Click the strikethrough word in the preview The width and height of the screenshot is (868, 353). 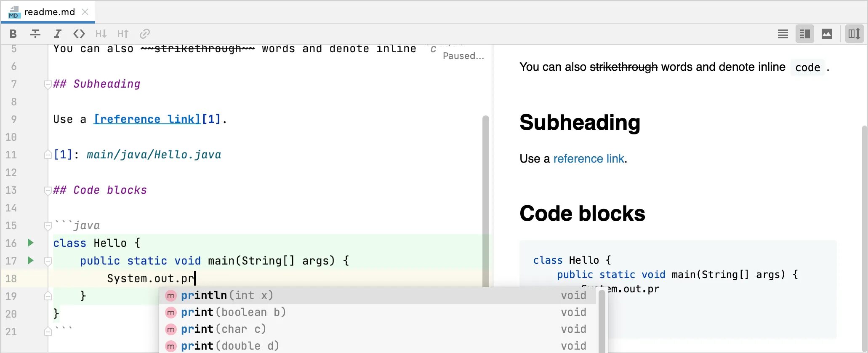point(623,67)
